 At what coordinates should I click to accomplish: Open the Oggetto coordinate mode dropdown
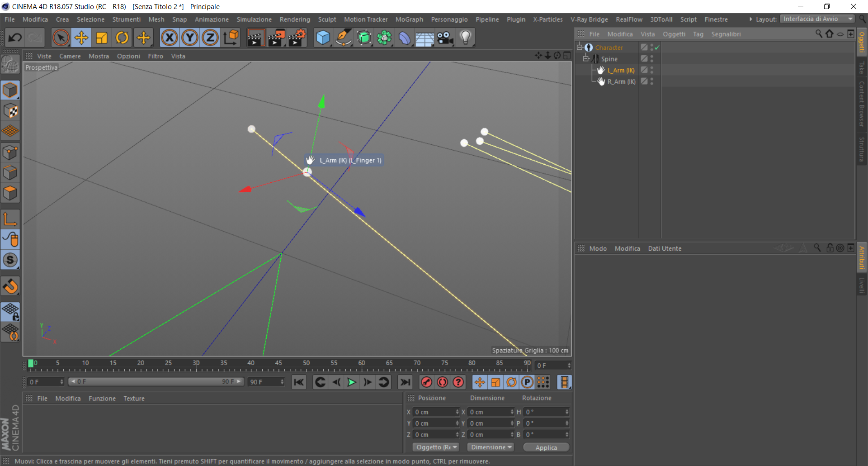(436, 447)
